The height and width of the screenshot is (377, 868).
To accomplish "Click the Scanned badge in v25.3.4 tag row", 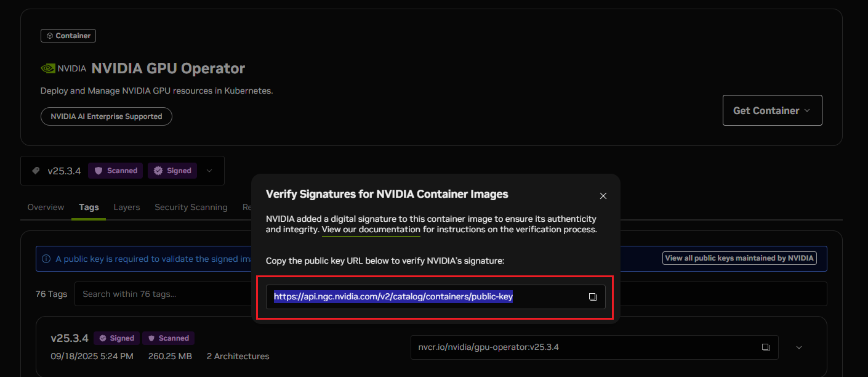I will click(x=168, y=338).
